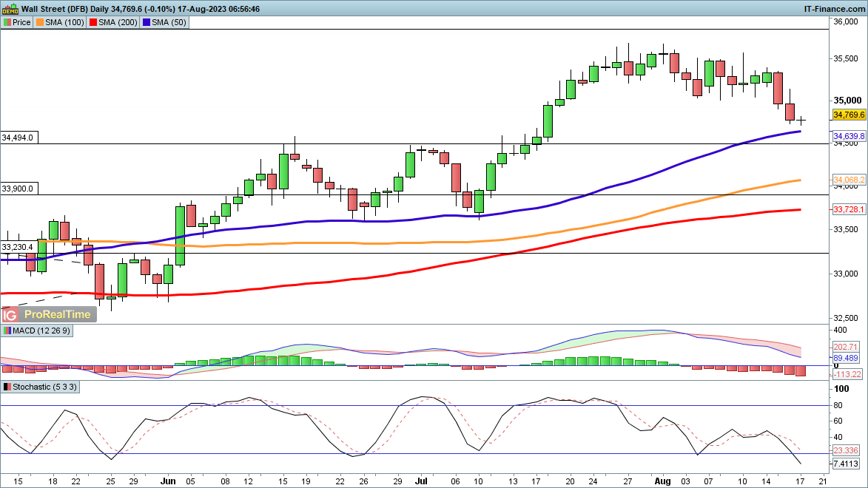The image size is (868, 488).
Task: Open the MACD (12 26 9) indicator label
Action: click(x=41, y=331)
